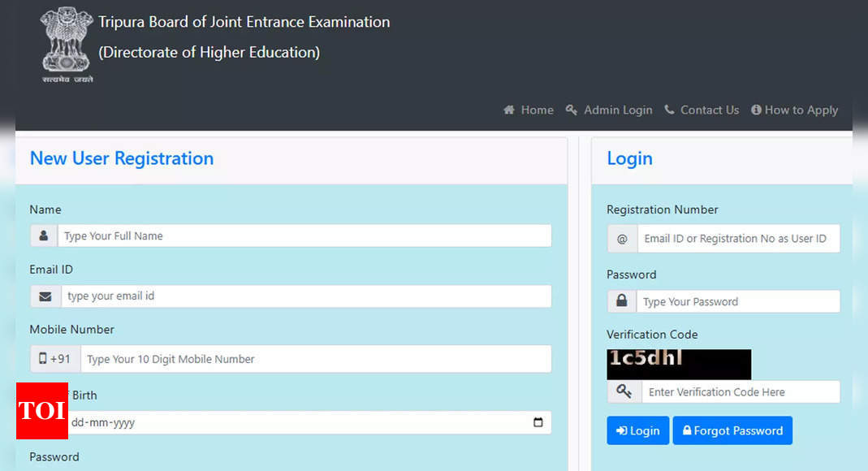The width and height of the screenshot is (868, 471).
Task: Click the Login panel heading
Action: click(x=629, y=159)
